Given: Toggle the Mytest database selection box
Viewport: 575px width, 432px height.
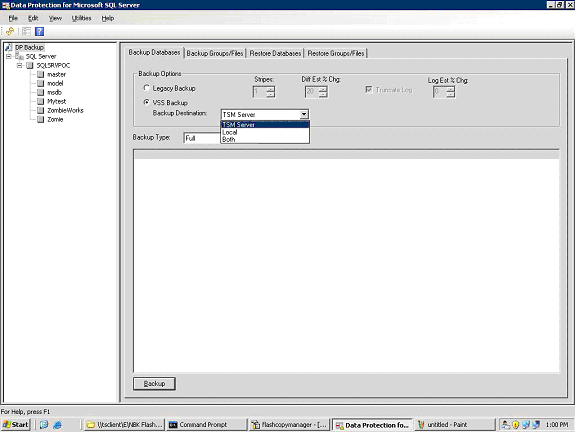Looking at the screenshot, I should tap(41, 101).
